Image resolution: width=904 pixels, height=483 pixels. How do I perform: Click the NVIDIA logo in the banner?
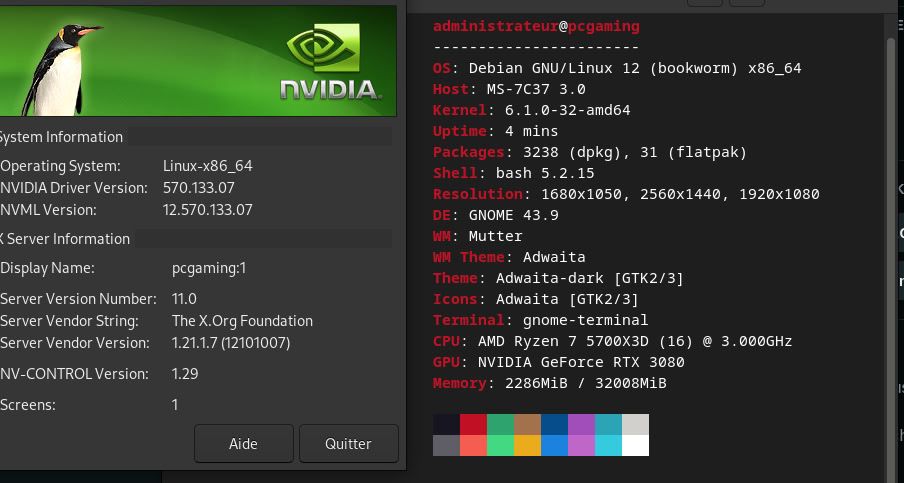(x=331, y=63)
